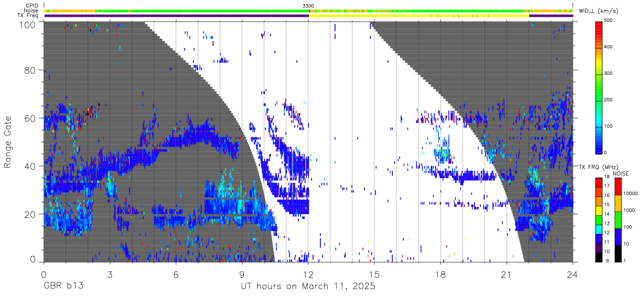
Task: Click the yellow segment of the TX FRQ color bar
Action: (598, 211)
